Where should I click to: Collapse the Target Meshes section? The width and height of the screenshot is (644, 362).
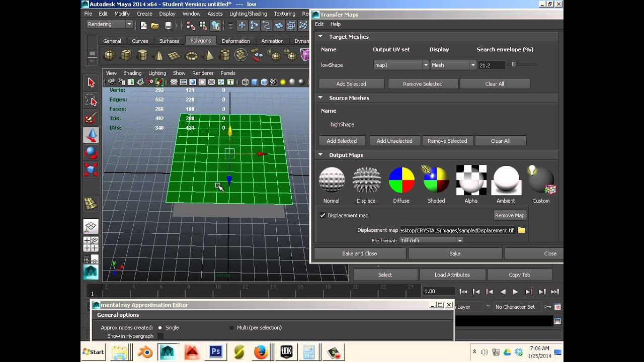[x=320, y=37]
